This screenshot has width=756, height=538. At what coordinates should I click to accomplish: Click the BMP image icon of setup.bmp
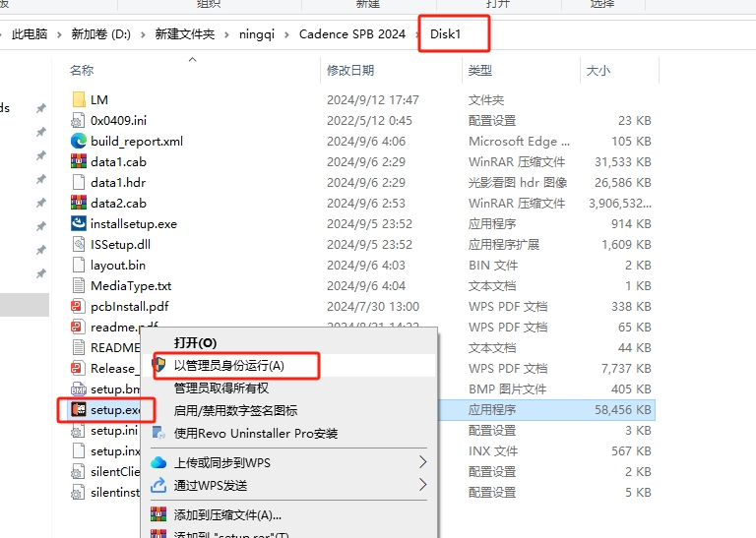[x=79, y=389]
